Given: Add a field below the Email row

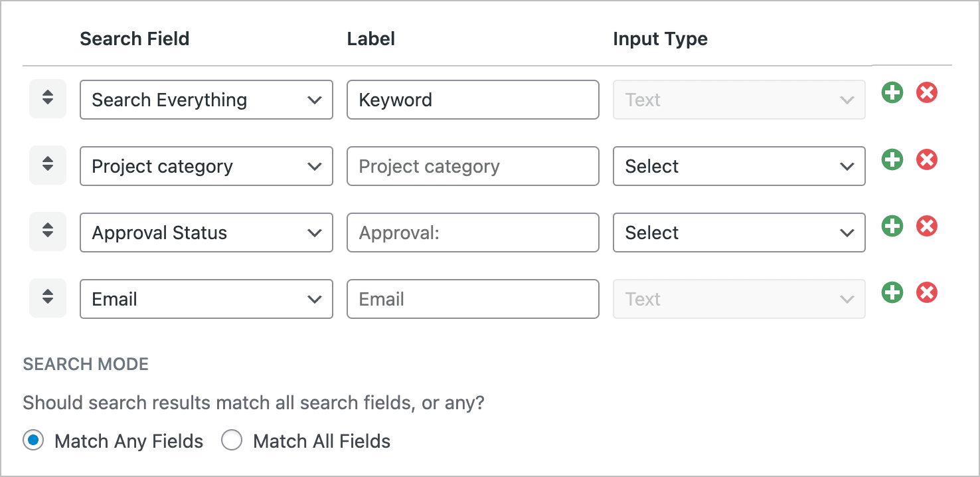Looking at the screenshot, I should (x=892, y=292).
